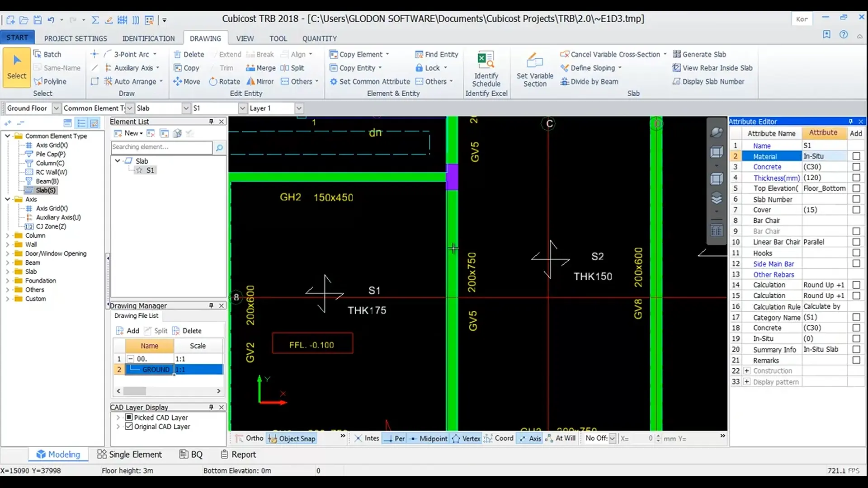Open the BQ bottom tab
The image size is (868, 488).
[x=191, y=455]
